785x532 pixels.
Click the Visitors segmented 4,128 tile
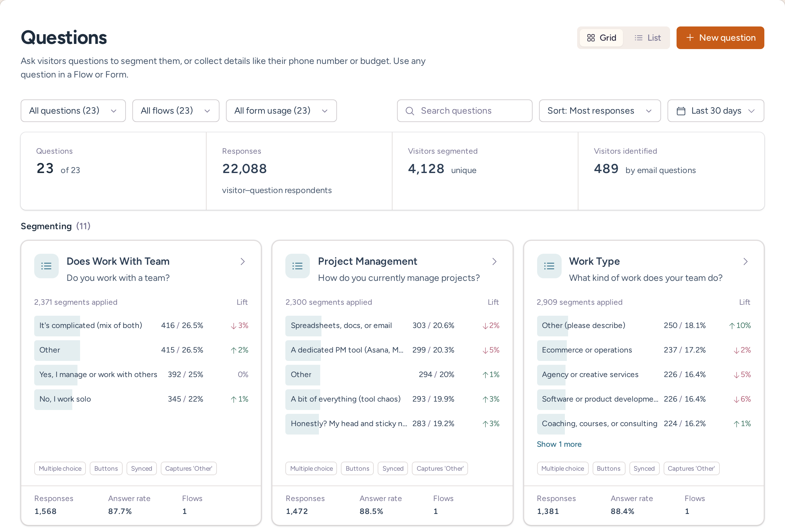tap(485, 171)
